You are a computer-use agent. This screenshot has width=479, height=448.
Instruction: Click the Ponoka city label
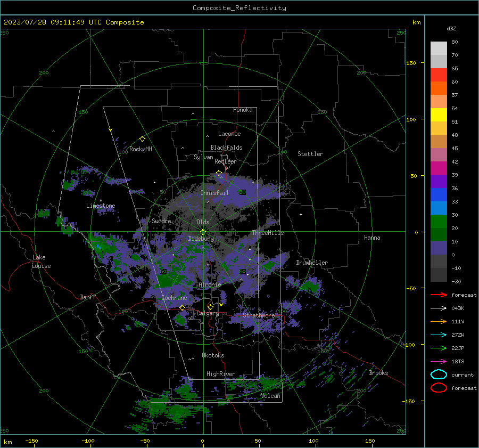tap(243, 110)
